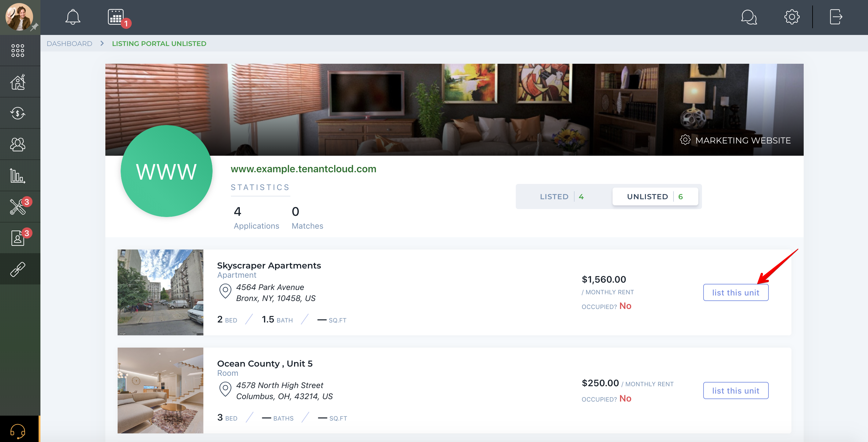List the Skyscraper Apartments unit

coord(736,292)
